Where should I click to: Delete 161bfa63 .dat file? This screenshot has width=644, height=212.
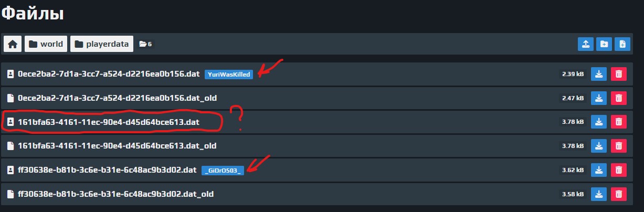click(x=618, y=122)
